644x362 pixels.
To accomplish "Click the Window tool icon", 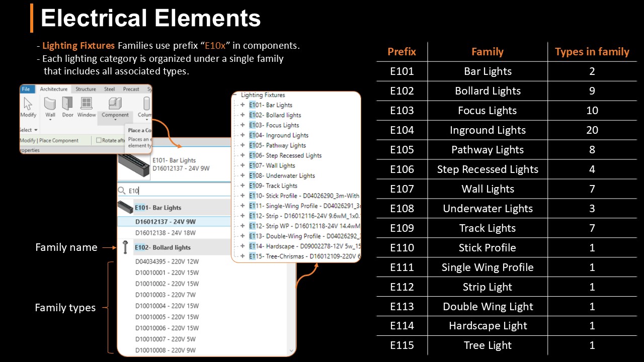I will (87, 103).
